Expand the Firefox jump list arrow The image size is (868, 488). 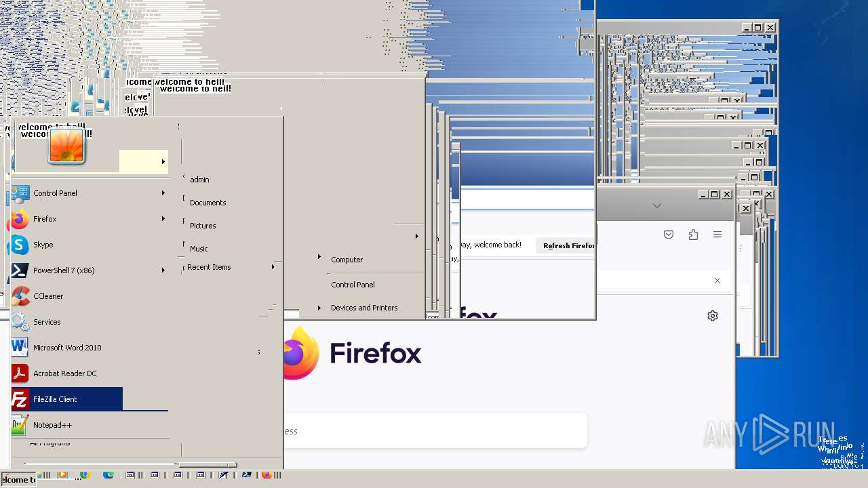point(163,219)
